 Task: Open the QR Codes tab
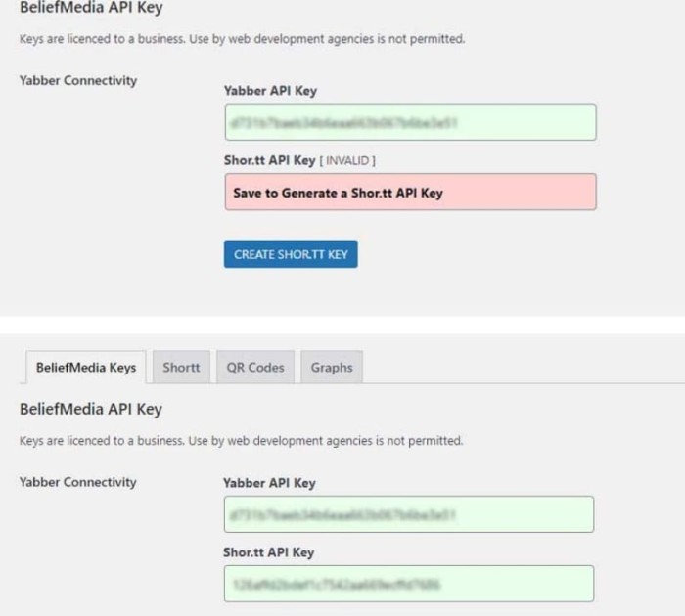254,367
